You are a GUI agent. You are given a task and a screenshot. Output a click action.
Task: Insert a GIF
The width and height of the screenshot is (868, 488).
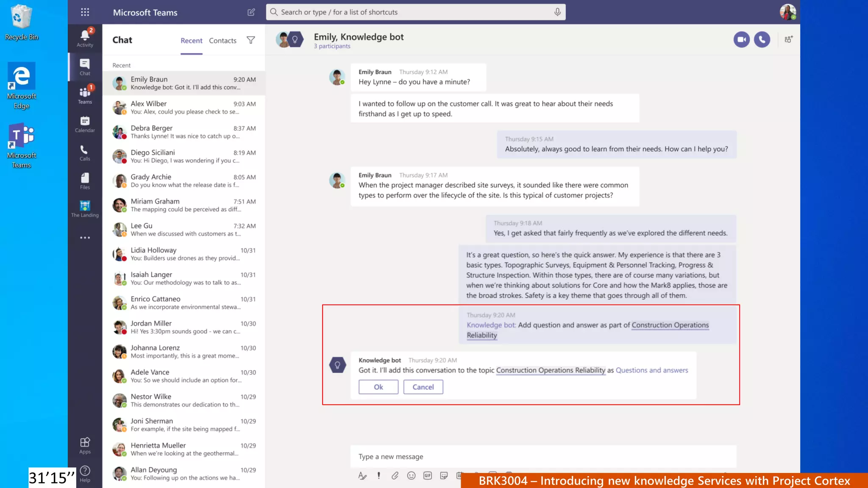427,476
